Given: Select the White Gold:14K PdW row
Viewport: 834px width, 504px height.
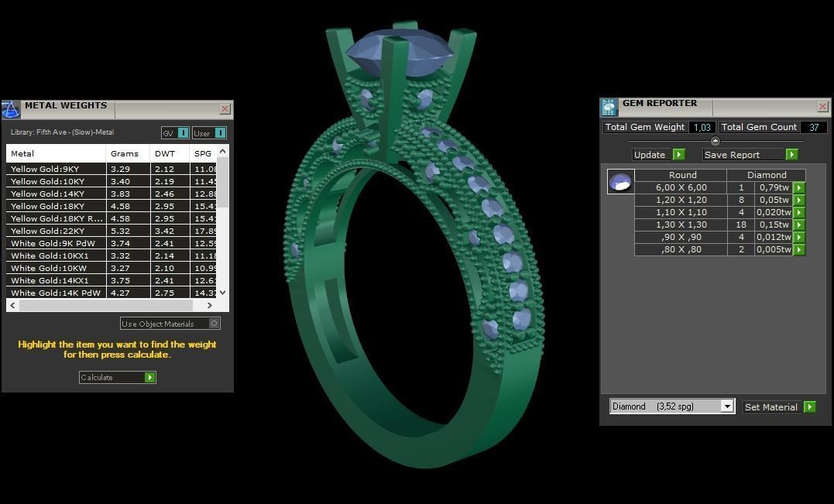Looking at the screenshot, I should (x=112, y=293).
